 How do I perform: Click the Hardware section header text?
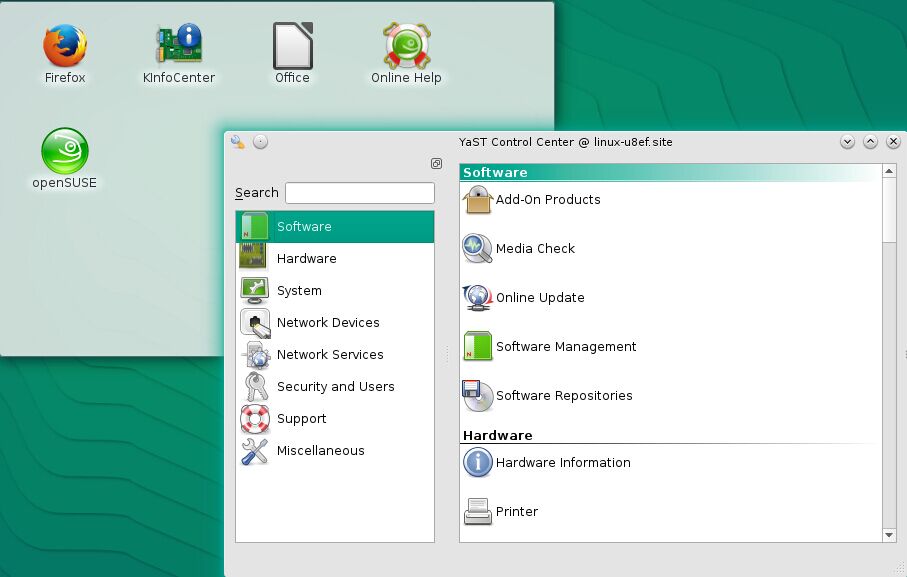(497, 435)
